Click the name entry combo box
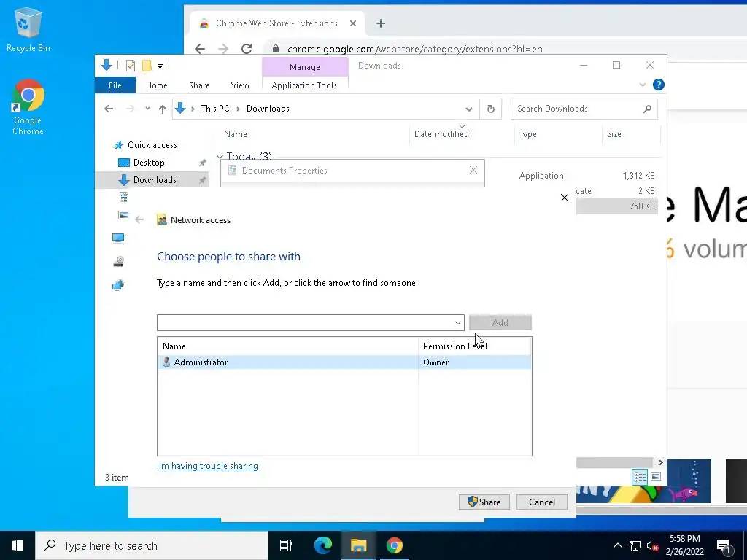The image size is (747, 560). [x=305, y=322]
